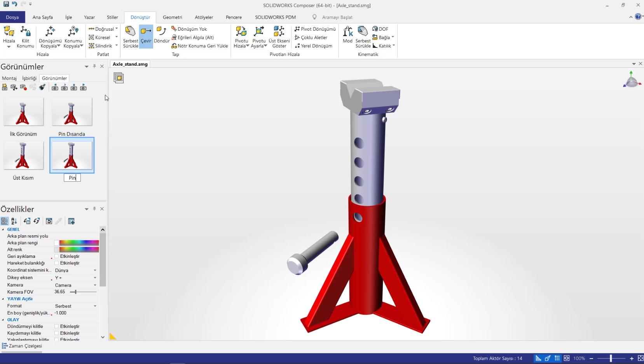Enable the Geri ayıklama checkbox
This screenshot has width=644, height=364.
click(x=57, y=256)
